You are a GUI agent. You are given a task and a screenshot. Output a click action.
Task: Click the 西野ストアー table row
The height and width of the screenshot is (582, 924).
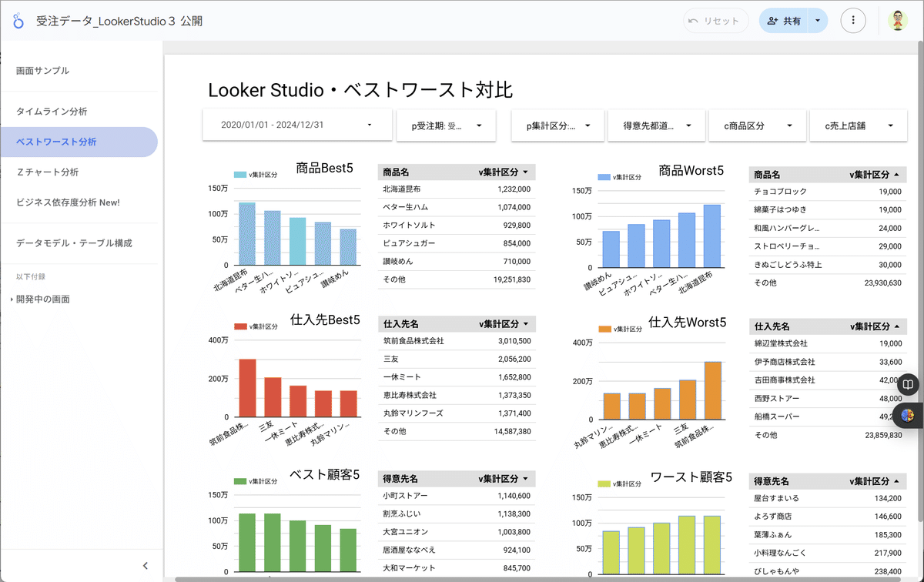click(x=828, y=399)
